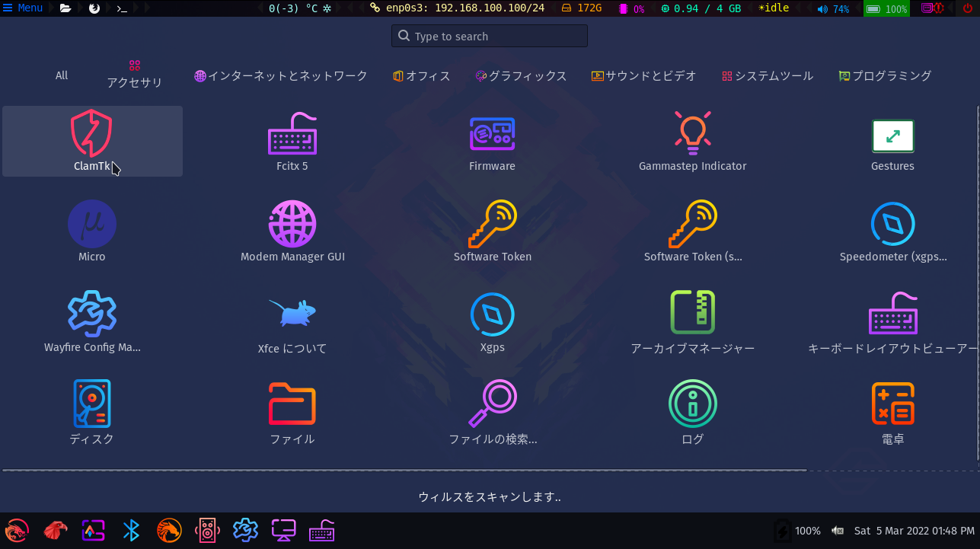The height and width of the screenshot is (549, 980).
Task: Open the keyboard icon in bottom dock
Action: tap(322, 530)
